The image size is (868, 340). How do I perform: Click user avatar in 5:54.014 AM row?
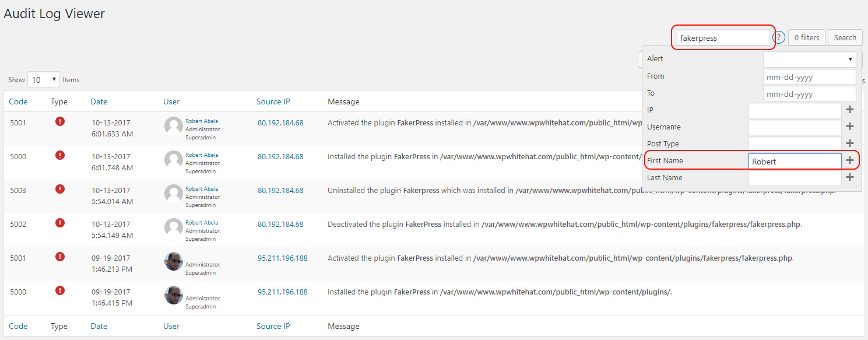(x=174, y=194)
